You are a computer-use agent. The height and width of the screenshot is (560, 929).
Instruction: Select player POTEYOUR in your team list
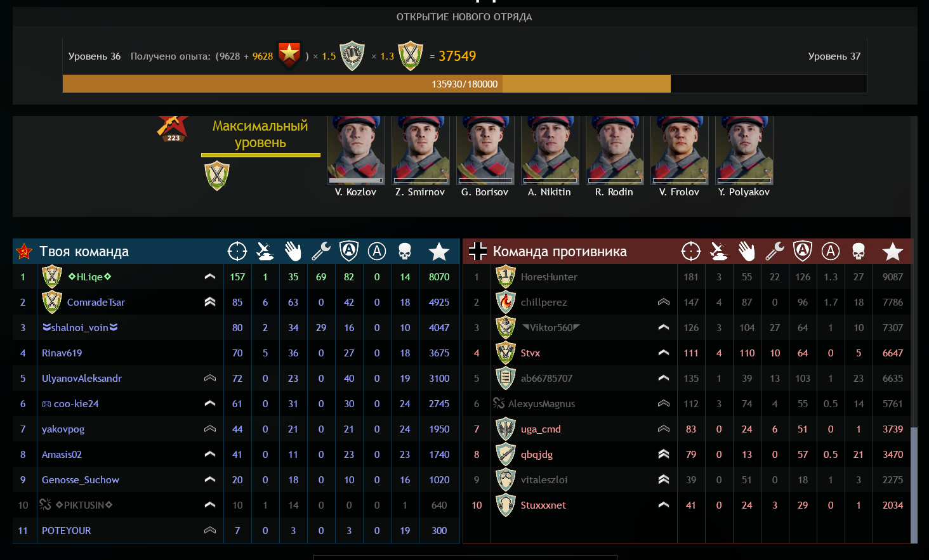point(236,530)
